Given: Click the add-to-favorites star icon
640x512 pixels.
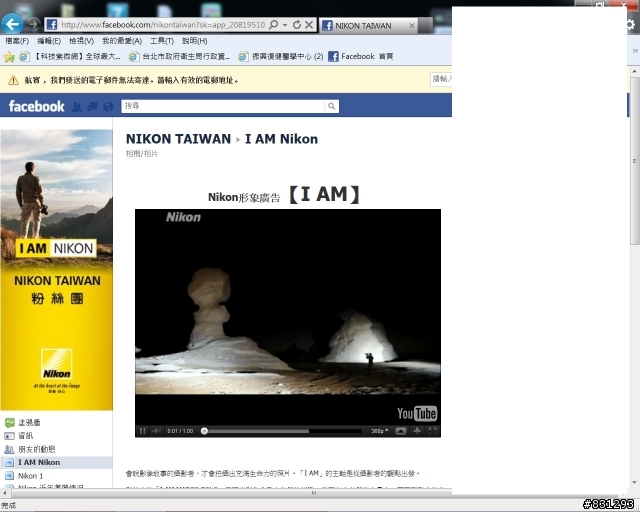Looking at the screenshot, I should [9, 57].
